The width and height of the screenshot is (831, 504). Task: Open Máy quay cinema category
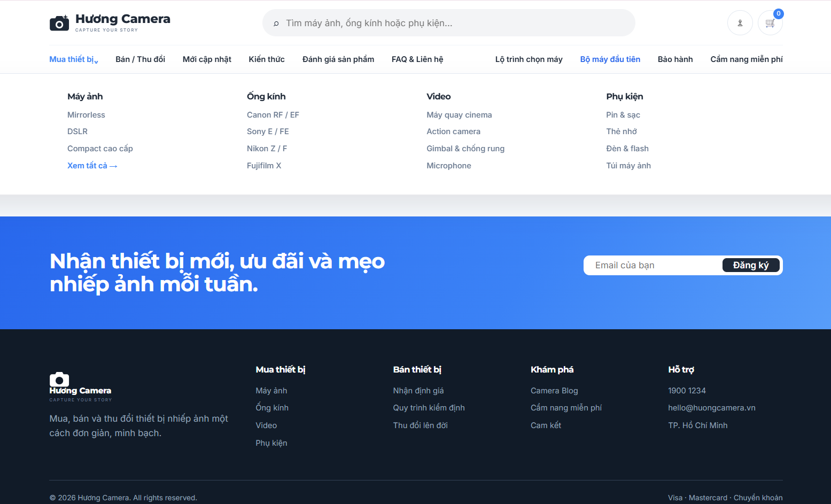point(459,115)
